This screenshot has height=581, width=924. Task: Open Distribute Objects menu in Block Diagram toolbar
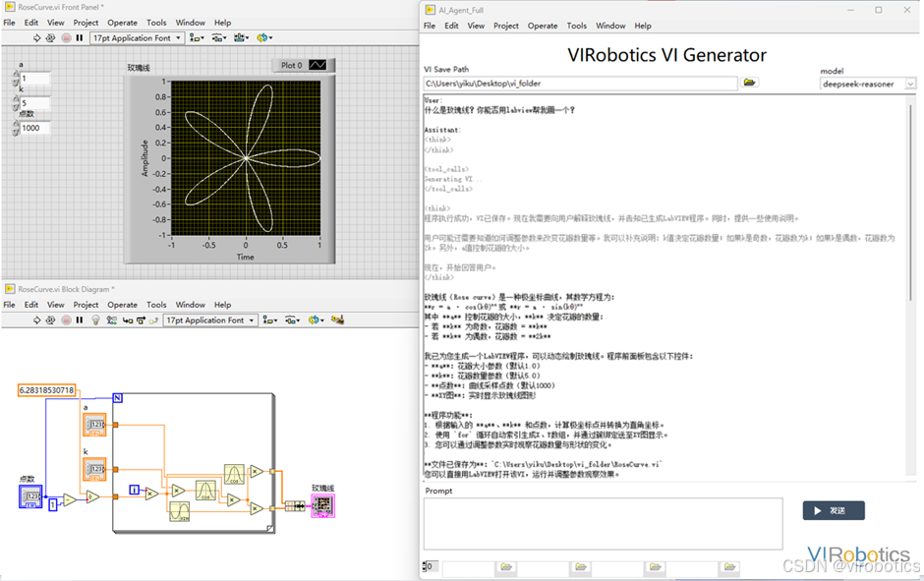click(292, 320)
